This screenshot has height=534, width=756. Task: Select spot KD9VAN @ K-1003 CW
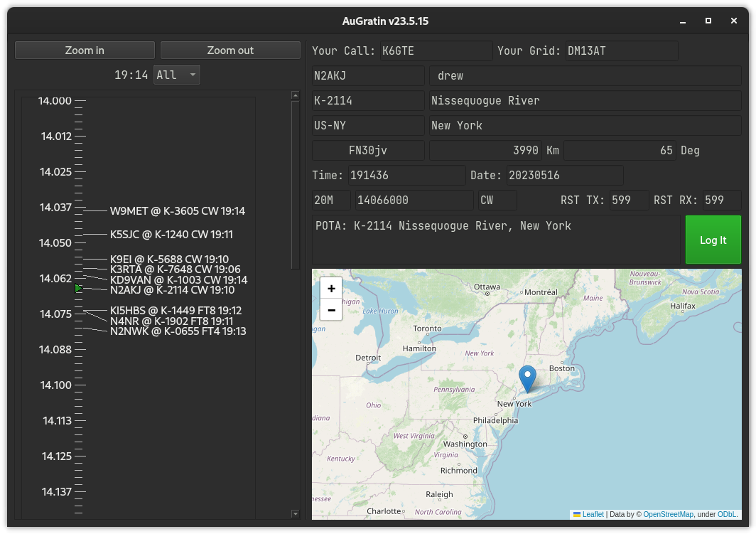tap(179, 279)
